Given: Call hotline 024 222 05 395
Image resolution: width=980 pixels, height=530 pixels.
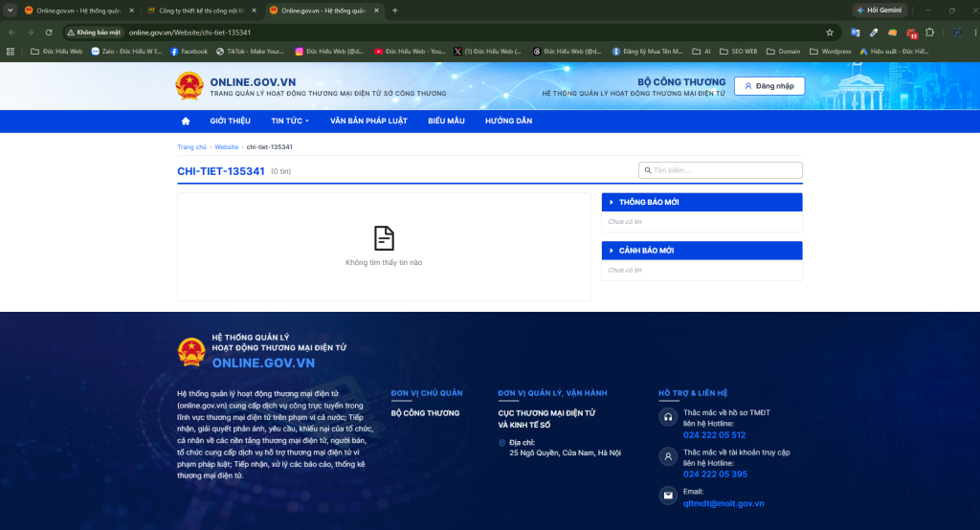Looking at the screenshot, I should coord(715,475).
